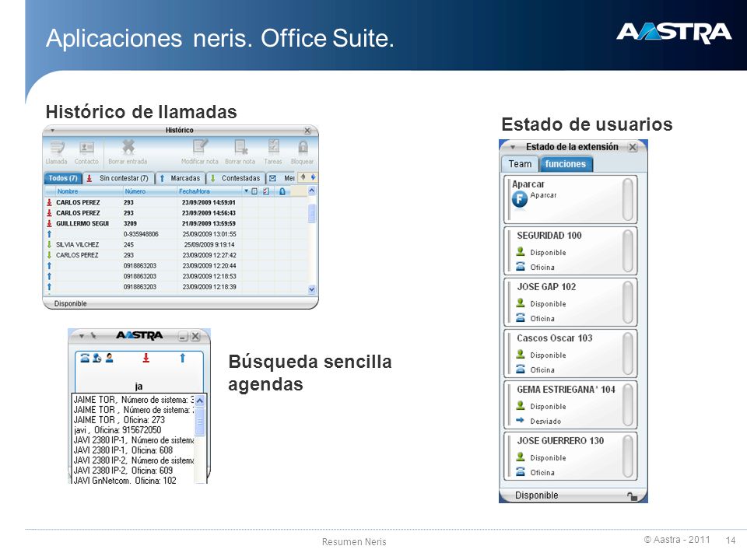The width and height of the screenshot is (747, 560).
Task: Click the Histórico list scroll-down arrow
Action: coord(312,289)
